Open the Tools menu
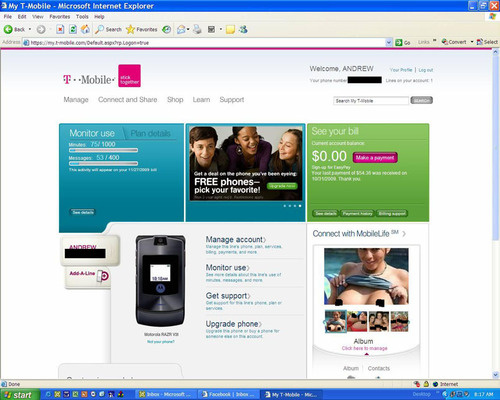The width and height of the screenshot is (500, 400). point(82,17)
